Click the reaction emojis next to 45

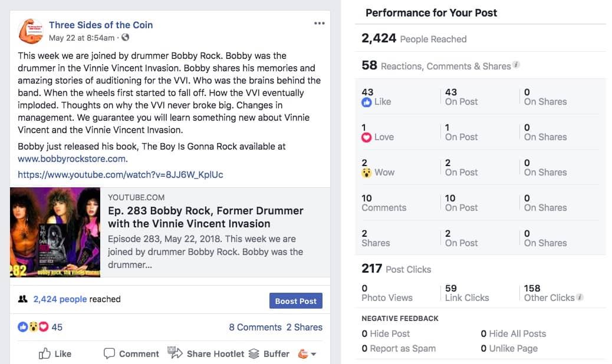click(34, 327)
